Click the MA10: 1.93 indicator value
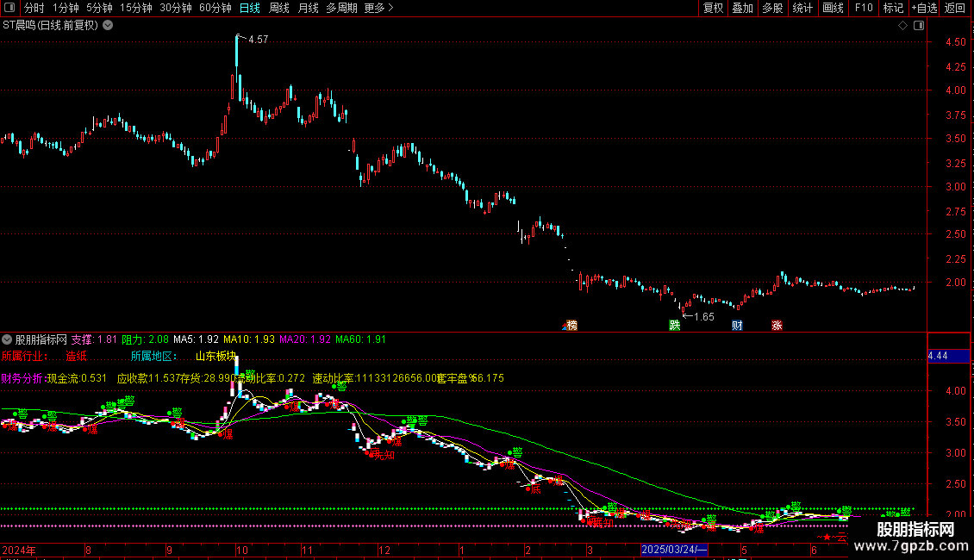 click(x=249, y=339)
